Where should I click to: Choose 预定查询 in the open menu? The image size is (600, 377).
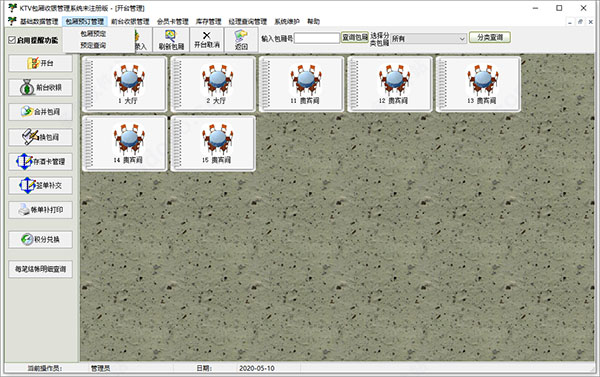point(93,46)
